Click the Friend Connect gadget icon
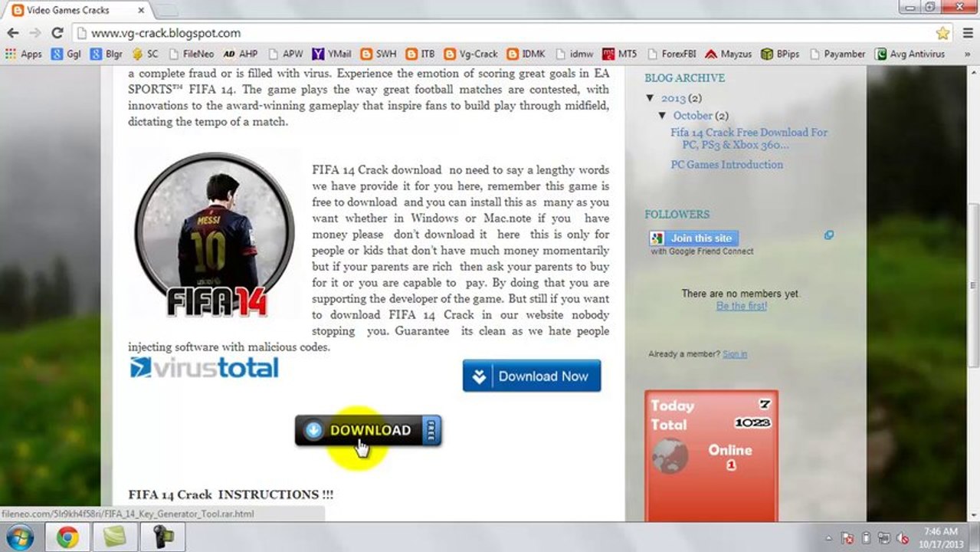This screenshot has width=980, height=552. 829,235
